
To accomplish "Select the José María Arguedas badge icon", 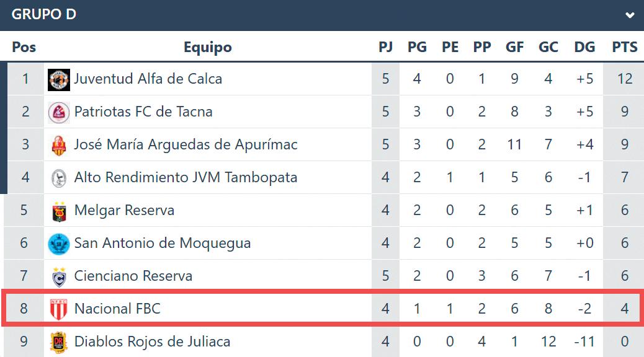I will tap(59, 146).
